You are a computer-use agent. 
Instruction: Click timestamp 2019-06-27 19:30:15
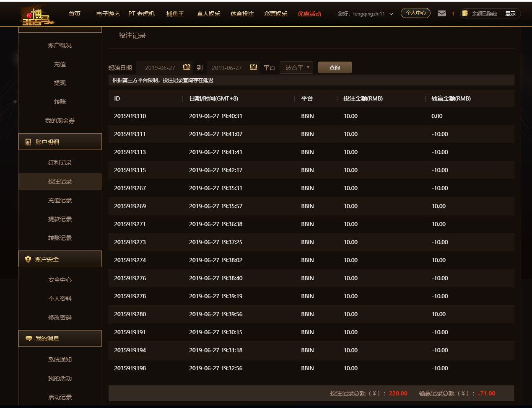(x=215, y=332)
